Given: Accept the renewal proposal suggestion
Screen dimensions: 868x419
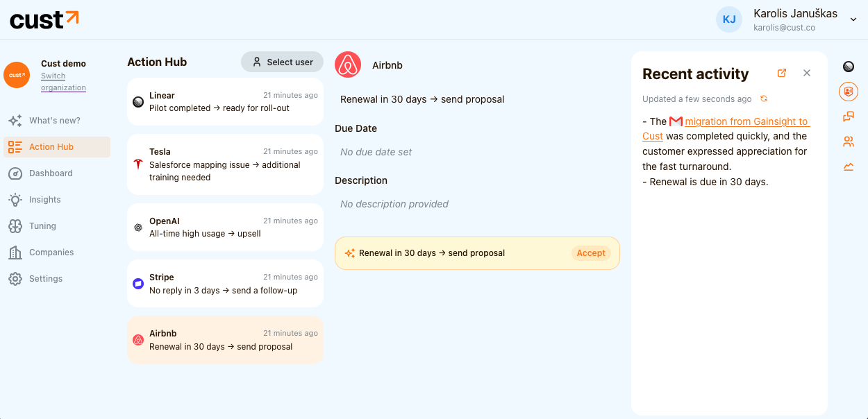Looking at the screenshot, I should click(x=591, y=253).
